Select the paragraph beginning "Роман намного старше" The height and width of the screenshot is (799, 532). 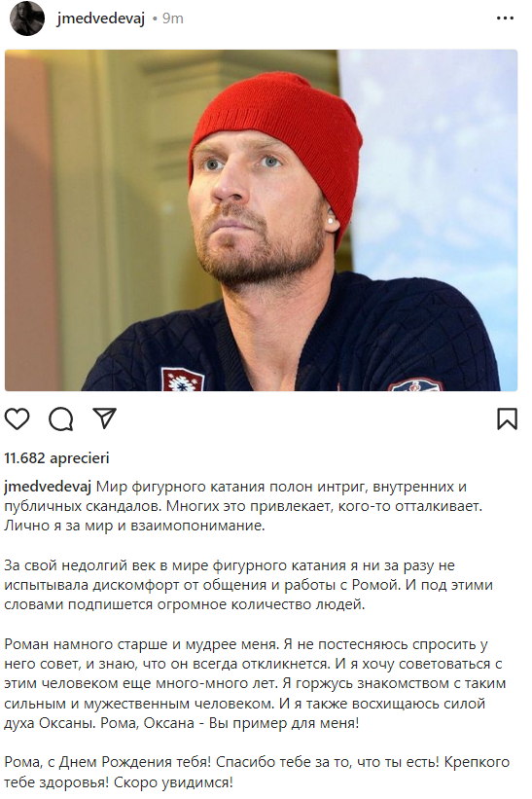click(255, 684)
